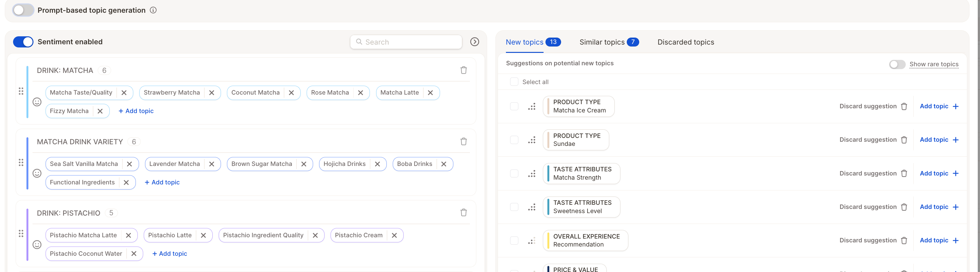Remove the Brown Sugar Matcha chip
The width and height of the screenshot is (980, 272).
304,164
